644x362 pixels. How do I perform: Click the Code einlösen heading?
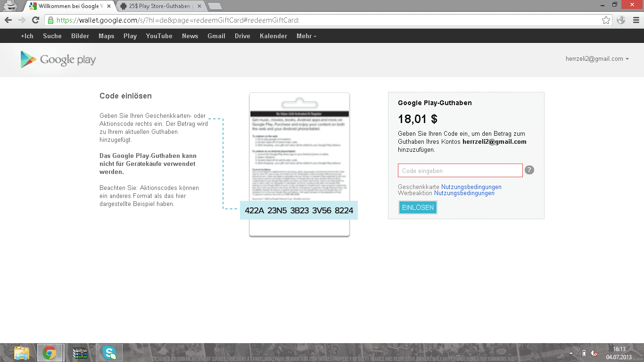click(125, 96)
